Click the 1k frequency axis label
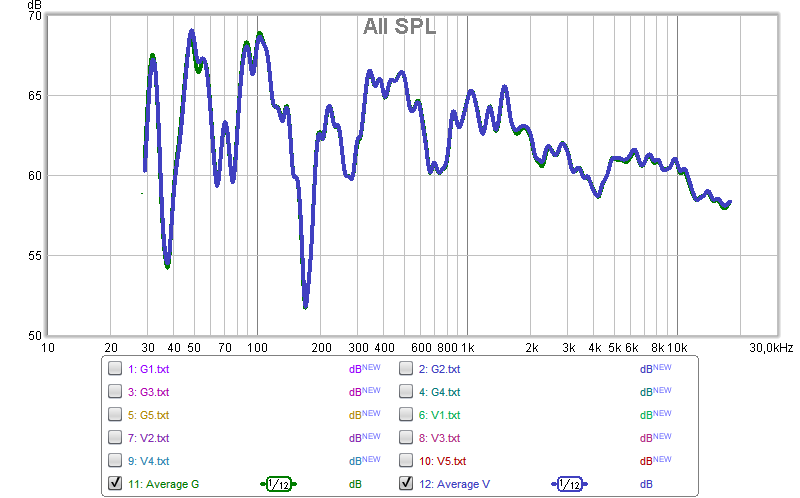This screenshot has height=498, width=800. (468, 348)
